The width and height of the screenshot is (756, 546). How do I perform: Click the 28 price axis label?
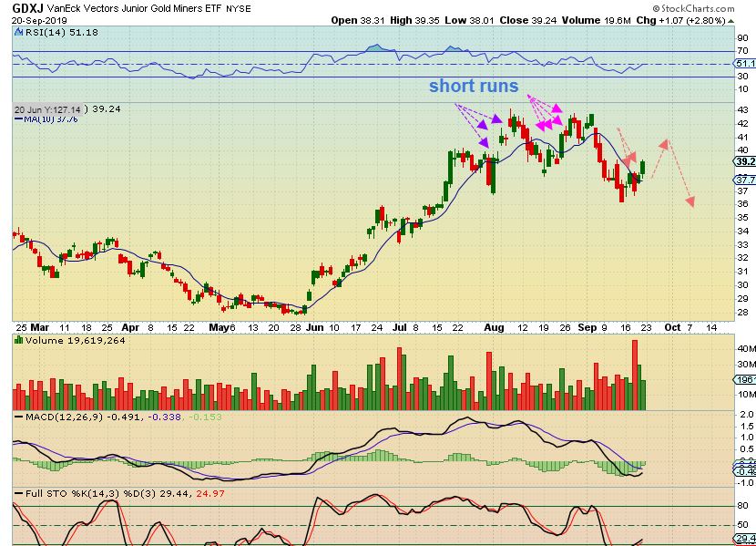coord(743,313)
